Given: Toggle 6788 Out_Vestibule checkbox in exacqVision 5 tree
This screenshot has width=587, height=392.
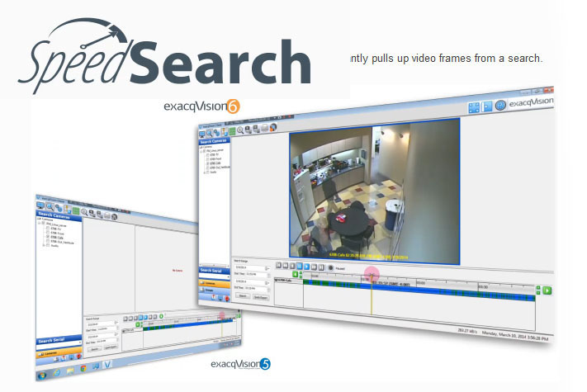Looking at the screenshot, I should click(x=48, y=241).
